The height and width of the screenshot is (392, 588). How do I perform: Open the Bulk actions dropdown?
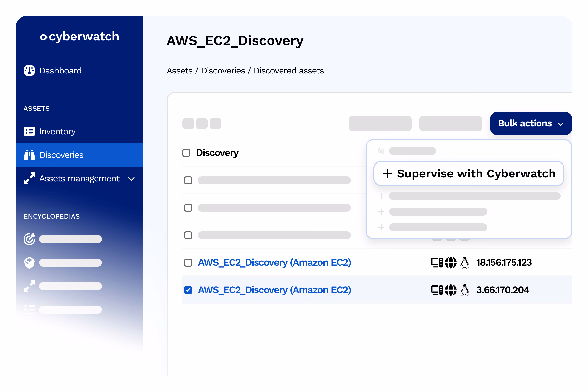pos(531,123)
